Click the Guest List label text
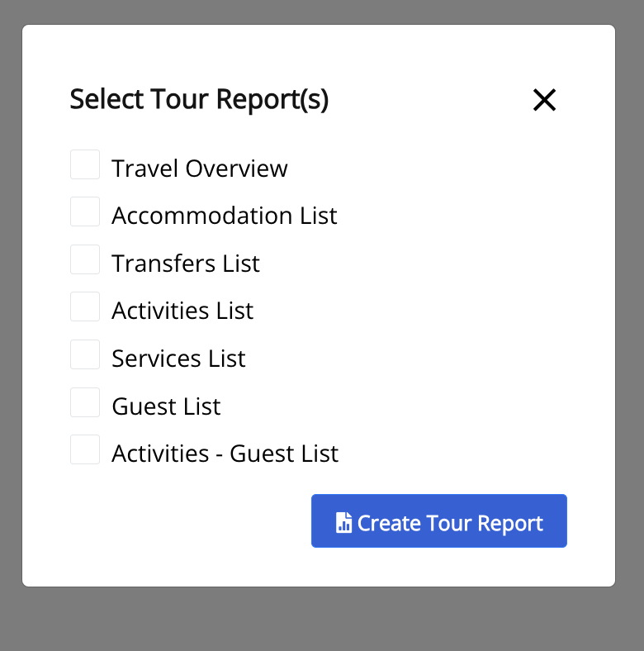The width and height of the screenshot is (644, 651). 166,406
